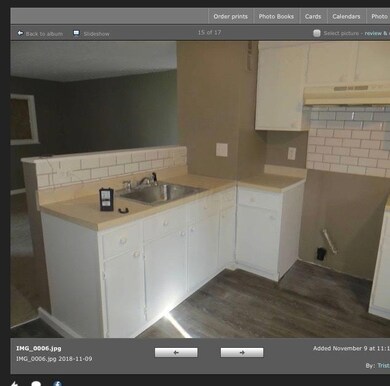Open the Calendars tab

click(346, 16)
